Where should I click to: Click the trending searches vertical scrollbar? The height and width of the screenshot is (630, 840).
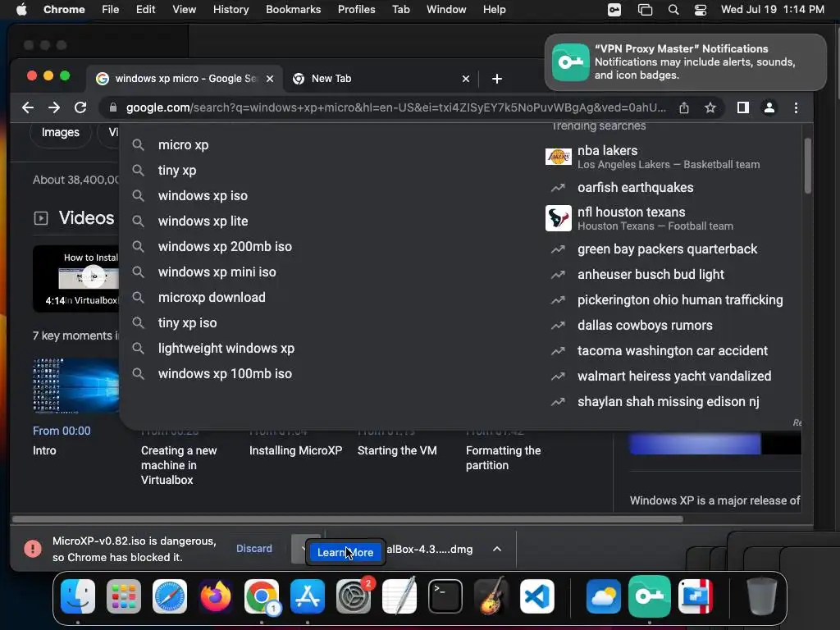pos(808,166)
